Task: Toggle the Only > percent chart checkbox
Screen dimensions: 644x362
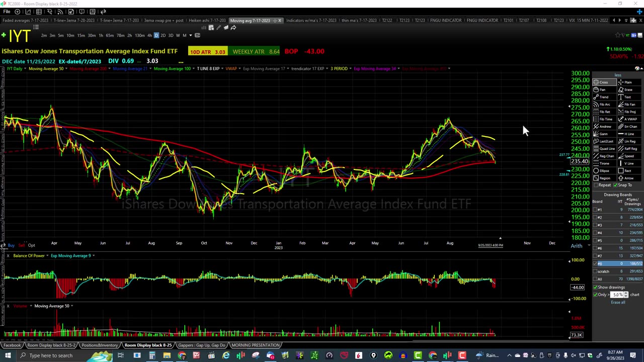Action: click(x=595, y=295)
